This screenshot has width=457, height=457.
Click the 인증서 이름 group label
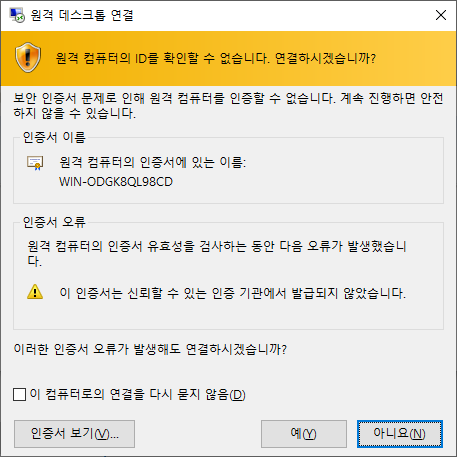54,137
